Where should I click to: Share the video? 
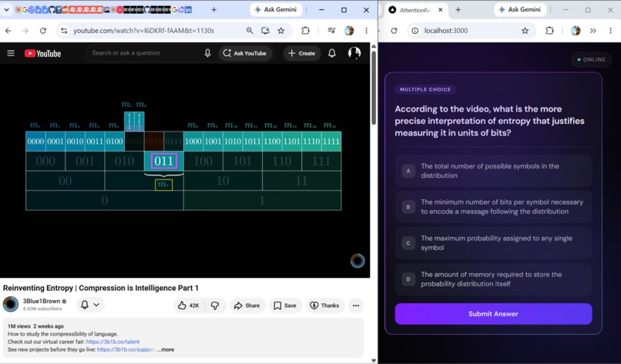247,306
